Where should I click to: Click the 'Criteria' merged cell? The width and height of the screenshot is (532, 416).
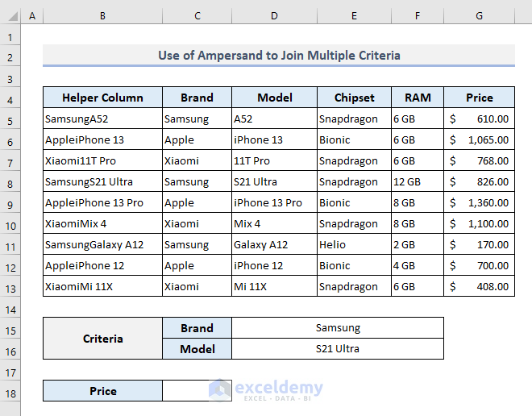tap(103, 339)
